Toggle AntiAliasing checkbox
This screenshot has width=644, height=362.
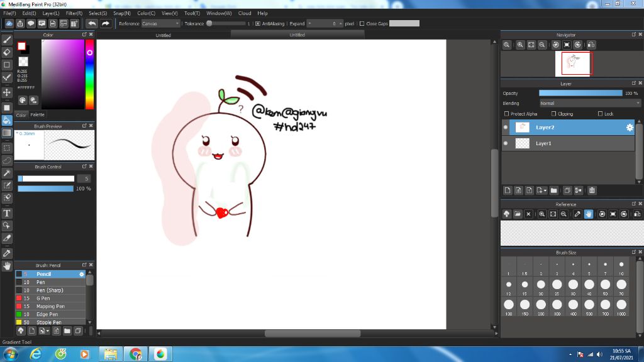[257, 24]
